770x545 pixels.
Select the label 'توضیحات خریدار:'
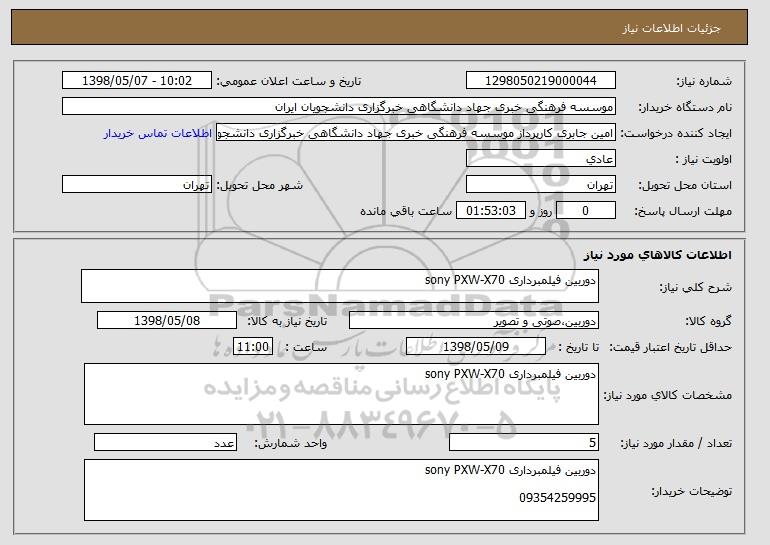(691, 491)
